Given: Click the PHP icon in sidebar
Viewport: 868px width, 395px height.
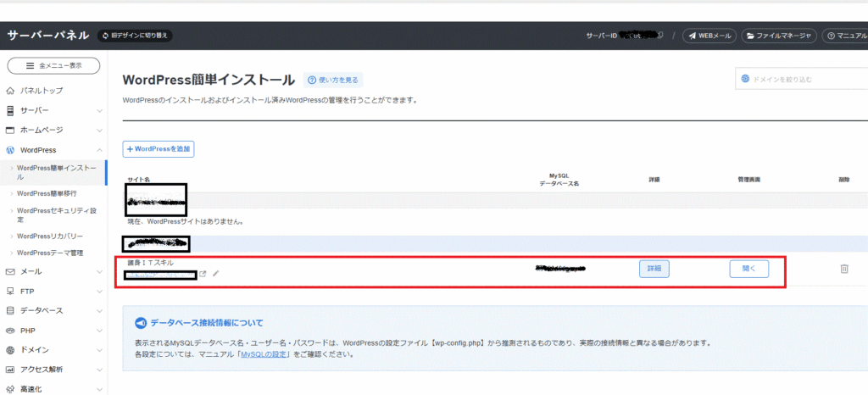Looking at the screenshot, I should (x=10, y=331).
